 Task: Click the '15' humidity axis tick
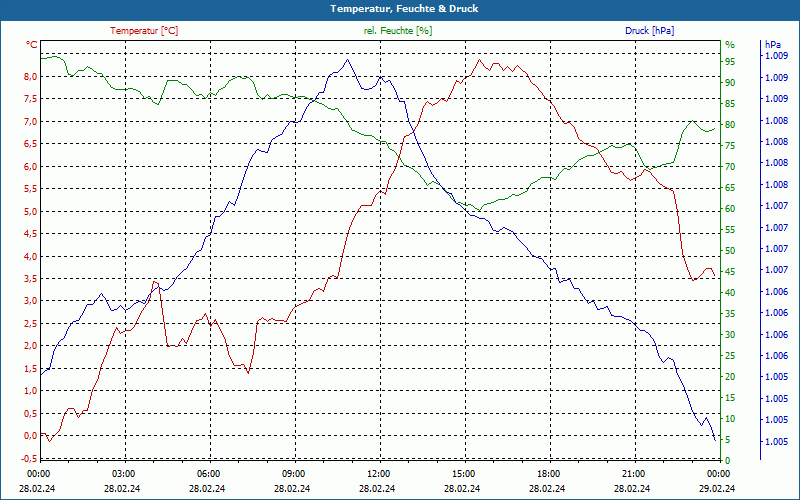730,397
